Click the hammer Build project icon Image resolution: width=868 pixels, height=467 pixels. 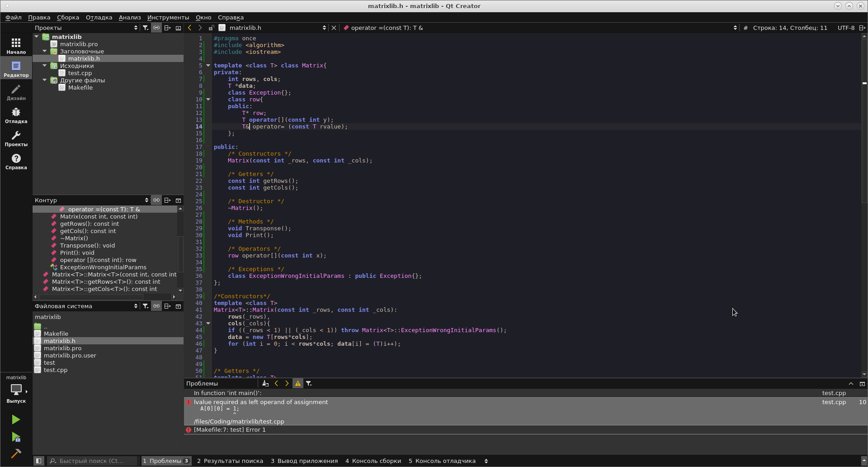click(16, 453)
